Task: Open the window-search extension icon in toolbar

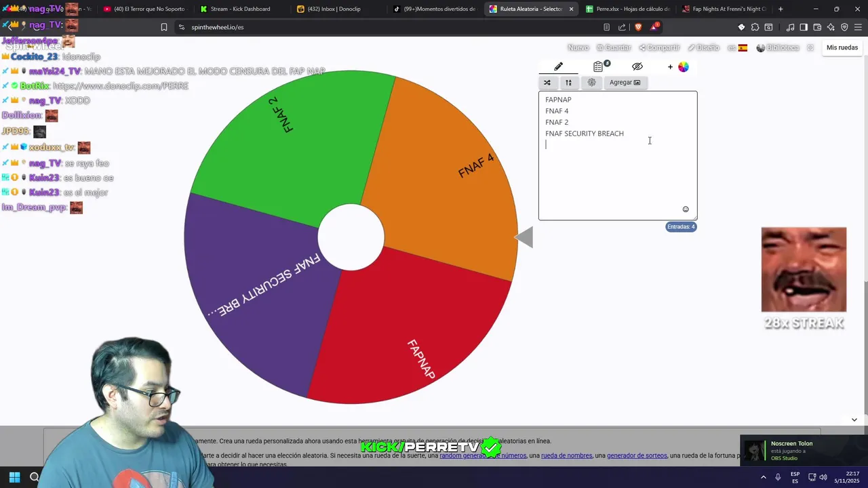Action: pyautogui.click(x=768, y=27)
